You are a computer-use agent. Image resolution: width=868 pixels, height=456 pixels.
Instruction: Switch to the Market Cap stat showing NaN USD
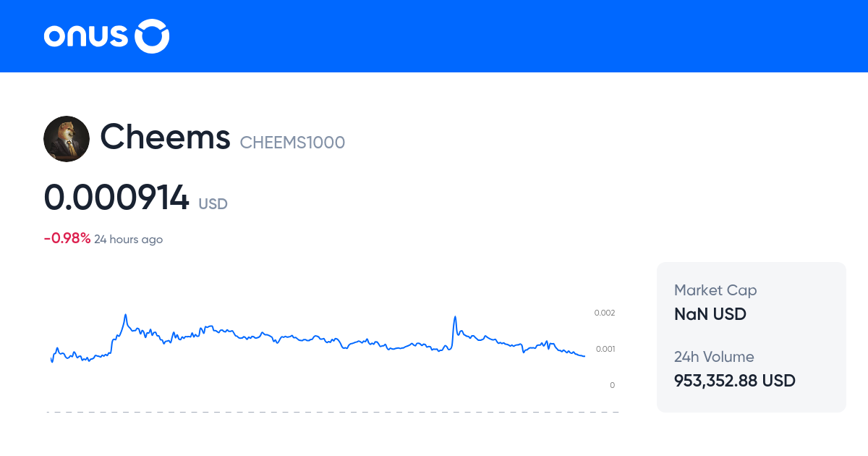pyautogui.click(x=710, y=314)
